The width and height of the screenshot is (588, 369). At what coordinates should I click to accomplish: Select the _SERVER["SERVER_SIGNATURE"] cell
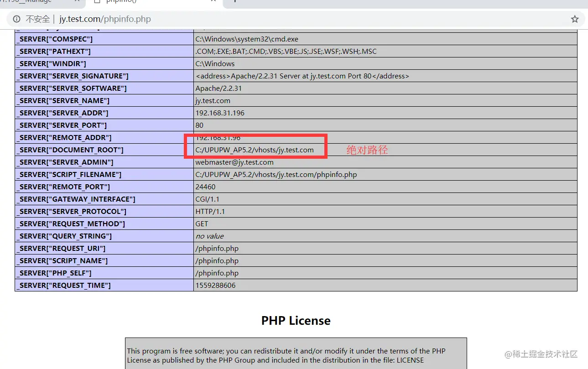click(x=104, y=76)
